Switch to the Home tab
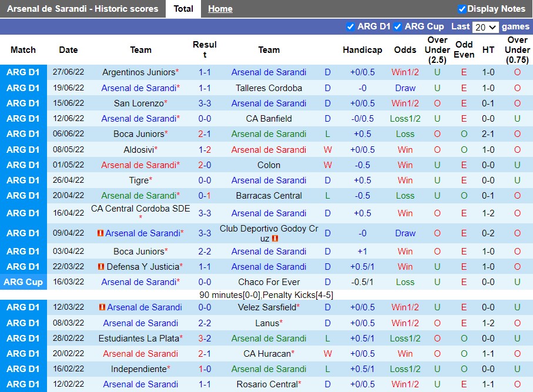Screen dimensions: 533x392 tap(220, 9)
